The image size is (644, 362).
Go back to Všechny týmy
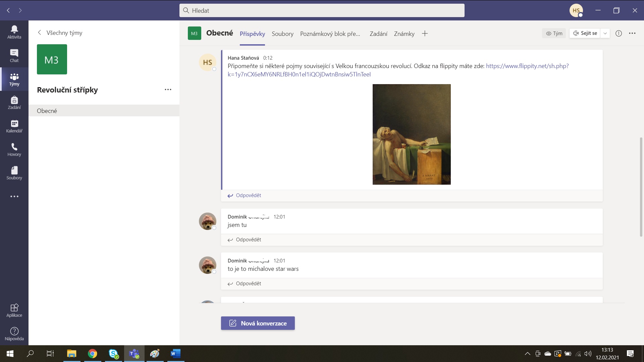pyautogui.click(x=60, y=33)
